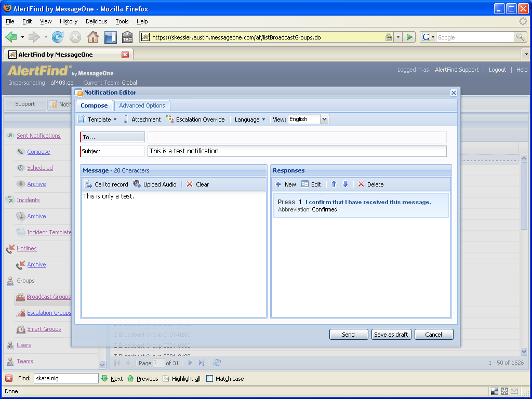
Task: Open the File menu
Action: tap(10, 21)
